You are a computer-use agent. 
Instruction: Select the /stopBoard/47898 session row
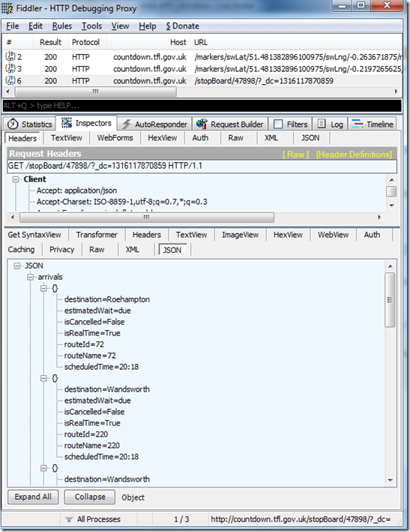[202, 81]
